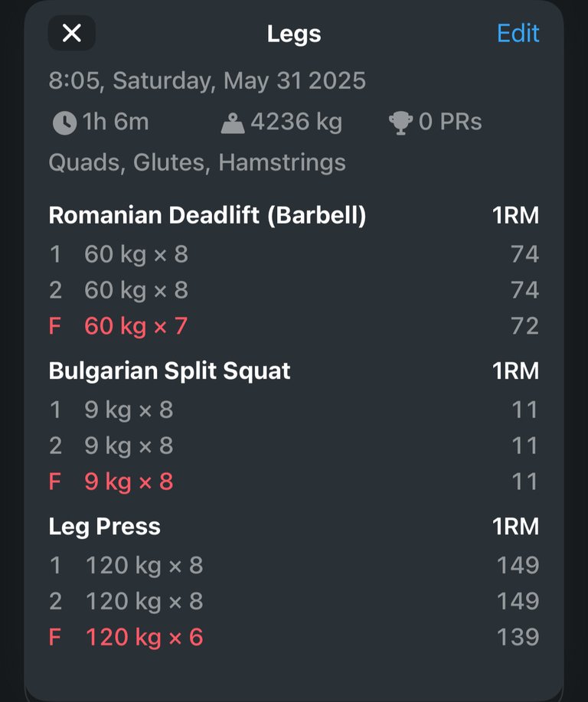Close the Legs workout with the X button
Image resolution: width=588 pixels, height=702 pixels.
(x=72, y=33)
